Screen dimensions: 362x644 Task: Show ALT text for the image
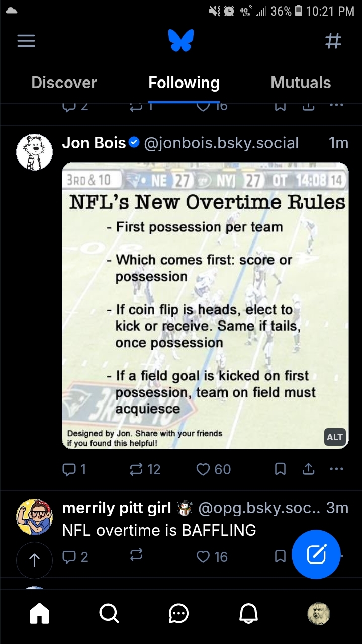pyautogui.click(x=334, y=437)
